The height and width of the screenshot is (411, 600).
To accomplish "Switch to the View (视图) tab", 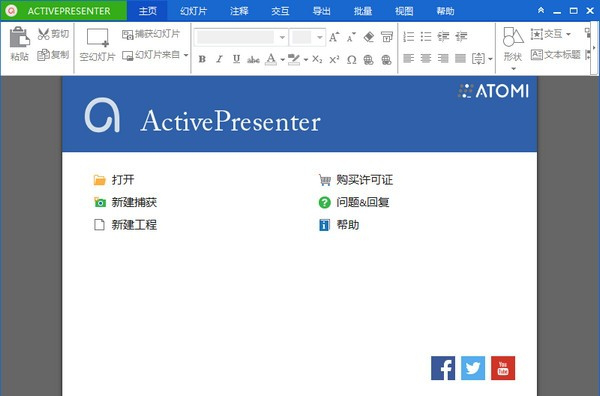I will click(x=404, y=11).
